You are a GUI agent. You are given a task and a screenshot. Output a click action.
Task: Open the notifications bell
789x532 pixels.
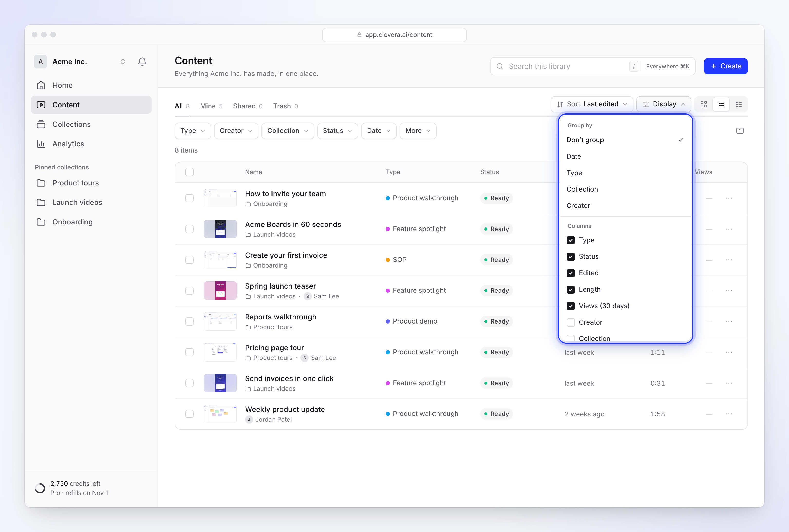(x=142, y=62)
